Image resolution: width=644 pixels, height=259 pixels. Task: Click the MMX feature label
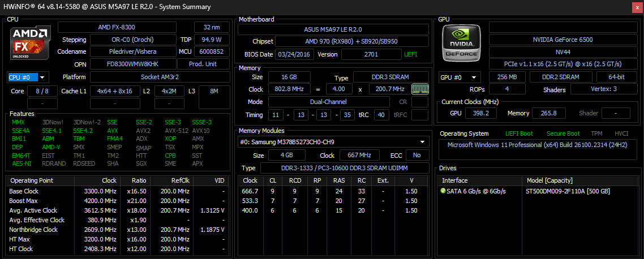[x=19, y=122]
